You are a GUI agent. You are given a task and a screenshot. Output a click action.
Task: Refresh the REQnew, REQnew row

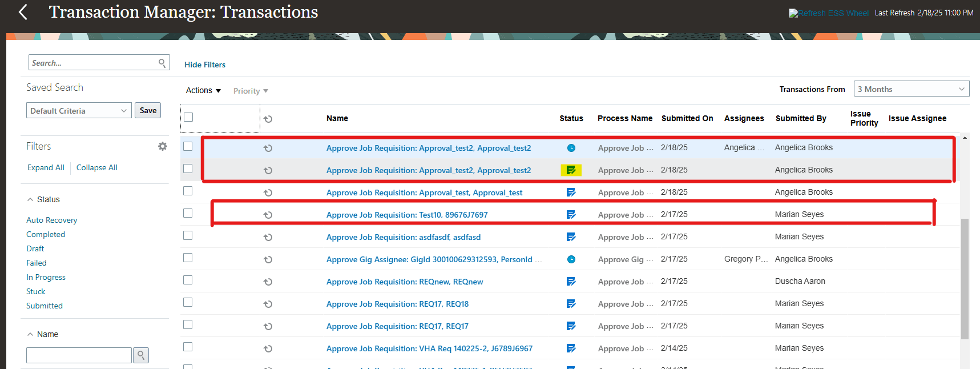[268, 282]
